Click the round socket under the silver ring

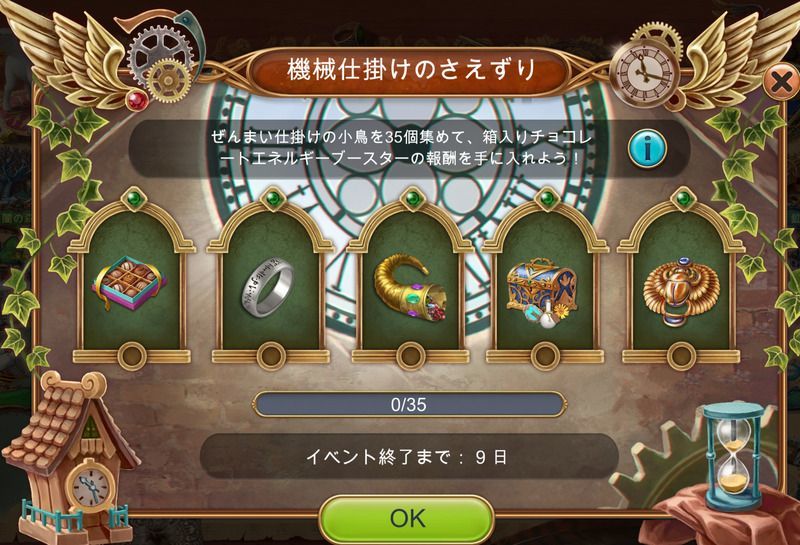click(270, 356)
